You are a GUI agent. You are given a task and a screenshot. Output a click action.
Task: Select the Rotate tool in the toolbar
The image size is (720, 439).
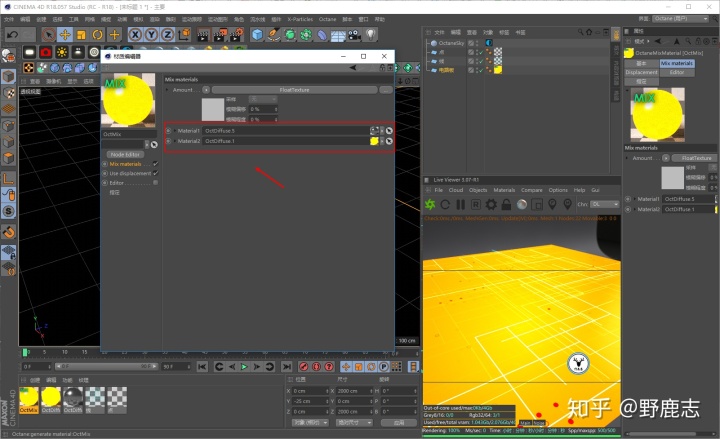pyautogui.click(x=97, y=34)
